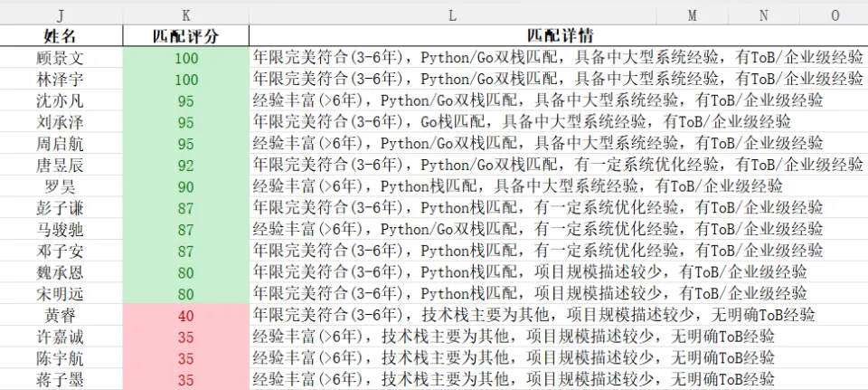
Task: Click the column N header
Action: 764,14
